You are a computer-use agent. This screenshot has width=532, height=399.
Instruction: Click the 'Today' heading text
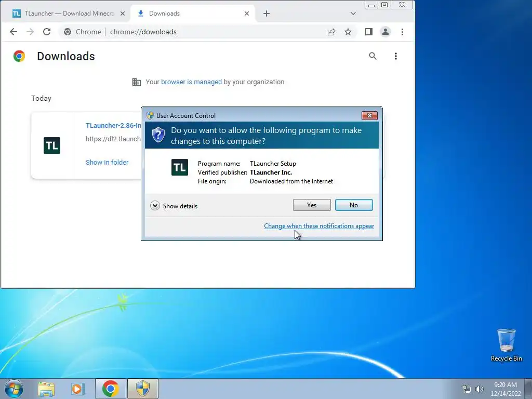42,98
